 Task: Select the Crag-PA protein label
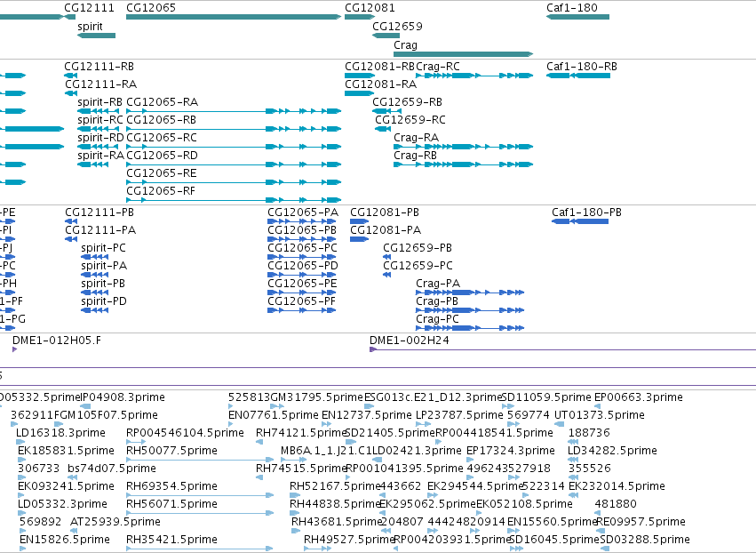(x=438, y=284)
